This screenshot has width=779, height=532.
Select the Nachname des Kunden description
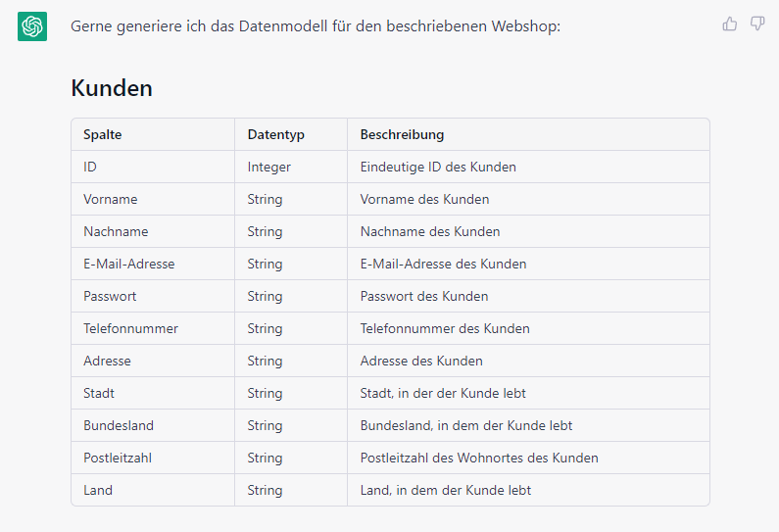tap(430, 231)
